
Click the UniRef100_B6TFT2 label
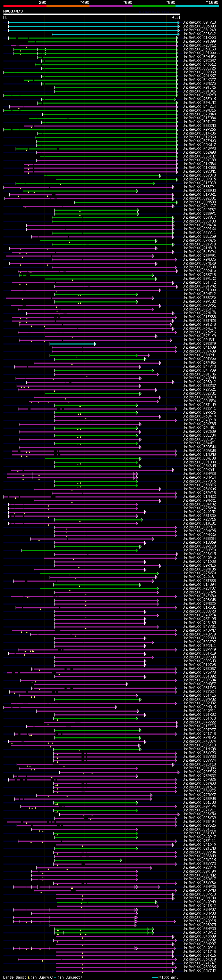[199, 282]
